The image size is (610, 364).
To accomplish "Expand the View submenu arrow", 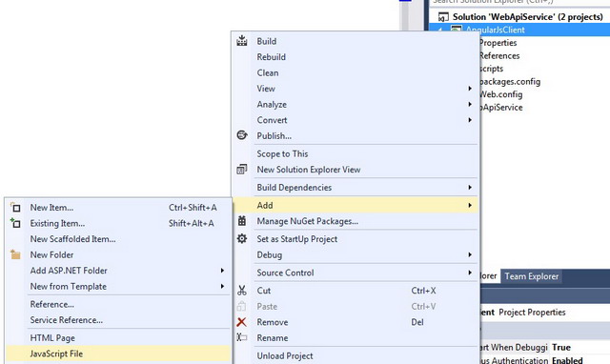I will pyautogui.click(x=470, y=89).
